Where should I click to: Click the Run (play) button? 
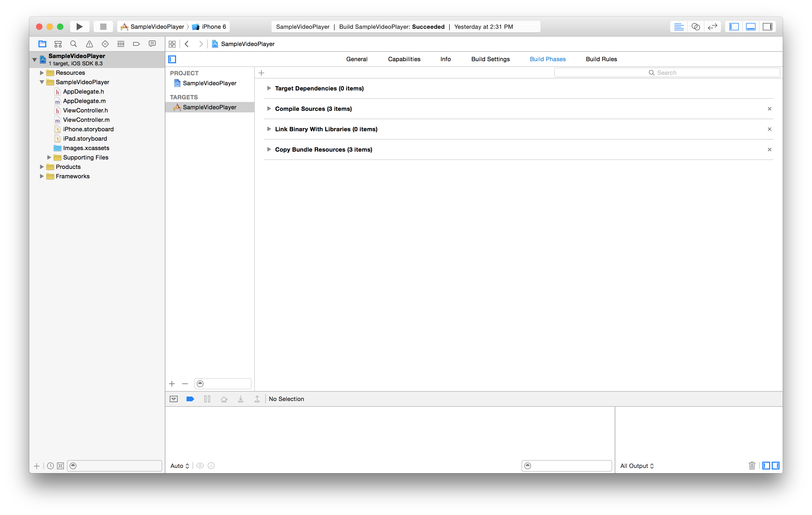coord(79,27)
